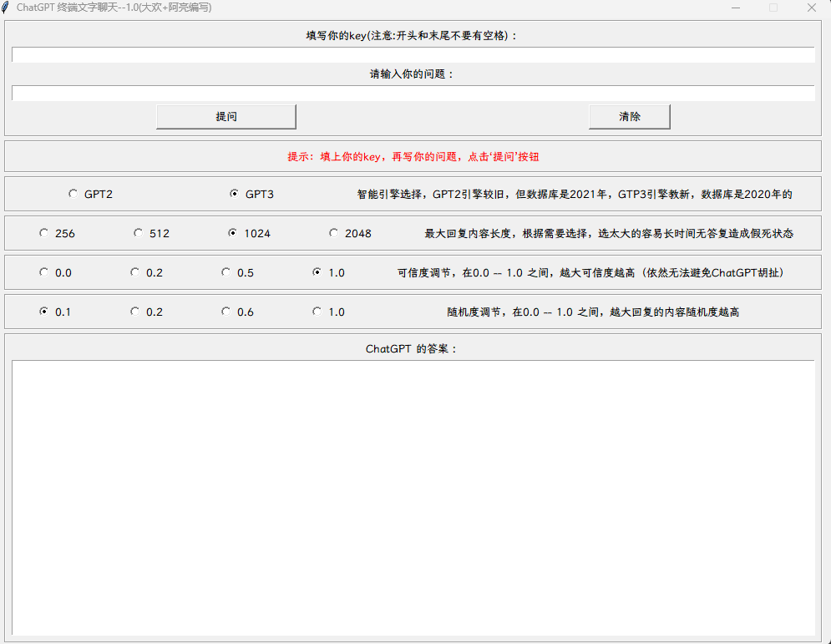Set confidence level to 0.5
Viewport: 831px width, 644px height.
click(225, 272)
